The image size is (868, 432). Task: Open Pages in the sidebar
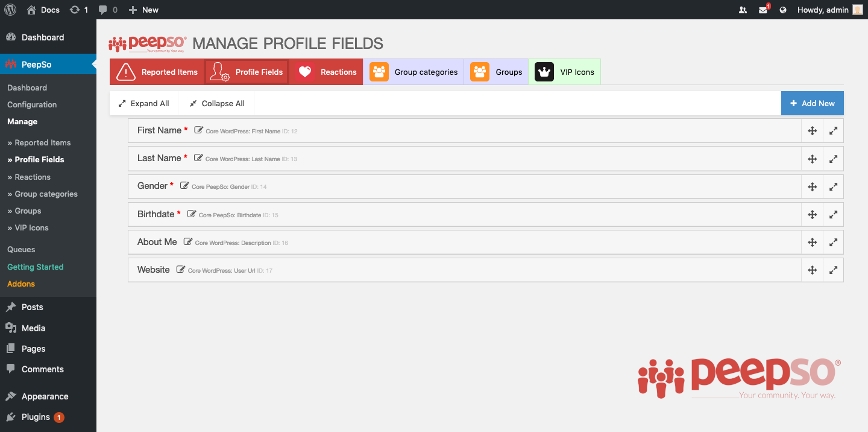point(48,349)
